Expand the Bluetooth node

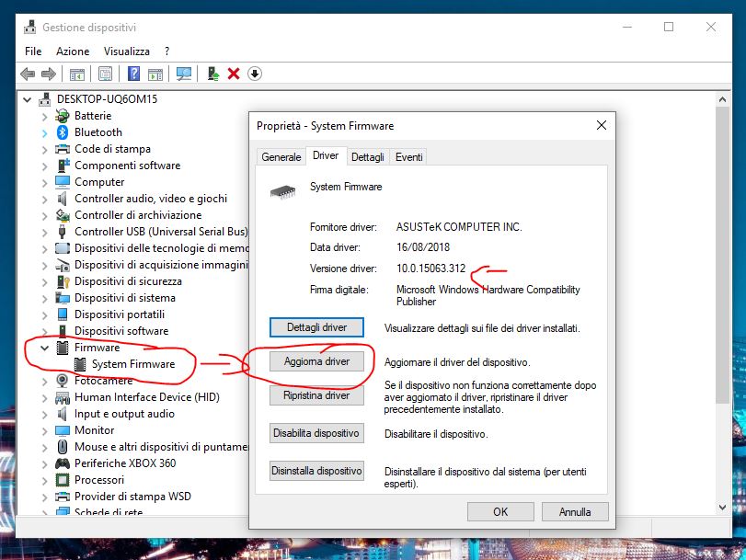pyautogui.click(x=45, y=132)
